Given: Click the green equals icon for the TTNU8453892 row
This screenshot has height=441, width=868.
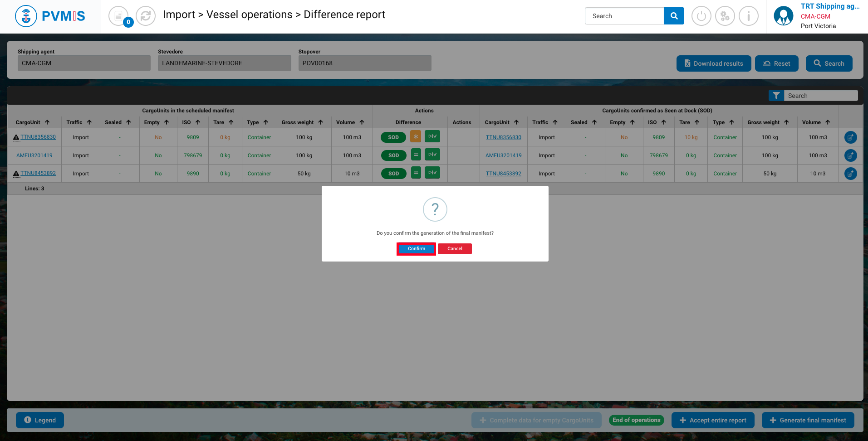Looking at the screenshot, I should click(x=416, y=173).
